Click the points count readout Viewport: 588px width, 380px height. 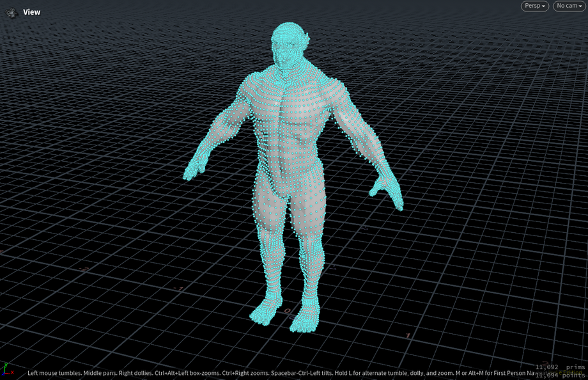pyautogui.click(x=560, y=376)
